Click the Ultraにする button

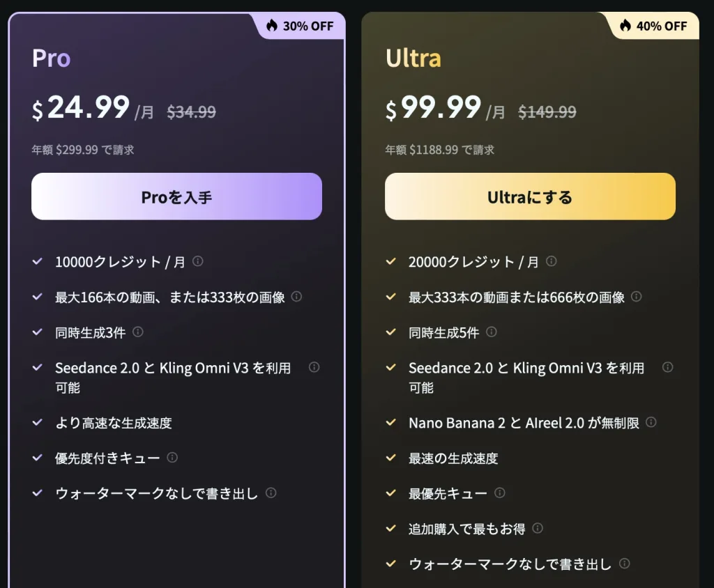click(530, 197)
